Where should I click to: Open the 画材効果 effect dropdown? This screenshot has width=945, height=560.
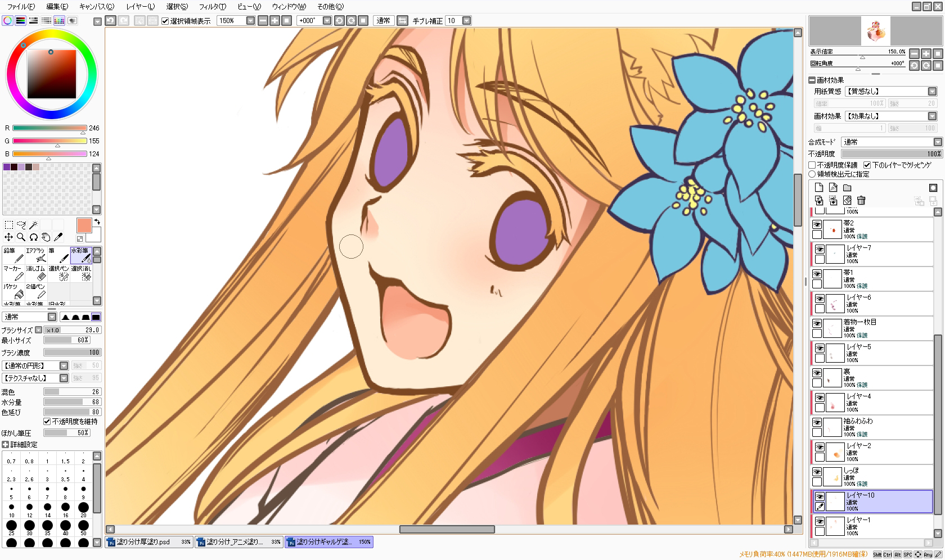932,116
